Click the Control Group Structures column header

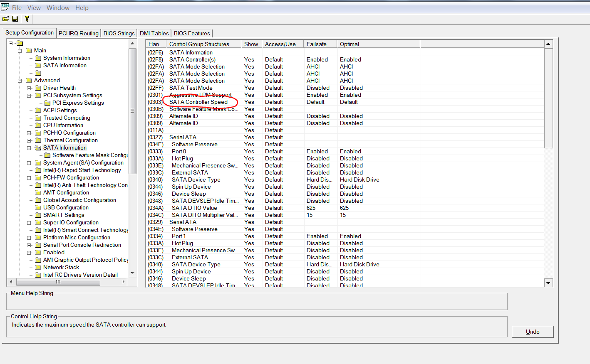(x=204, y=44)
